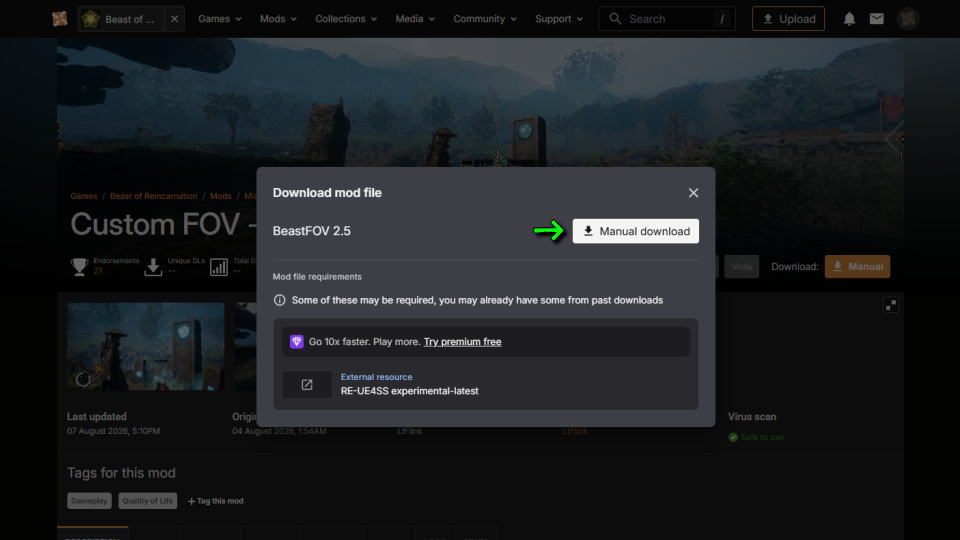Expand the Collections menu
The image size is (960, 540).
(346, 19)
